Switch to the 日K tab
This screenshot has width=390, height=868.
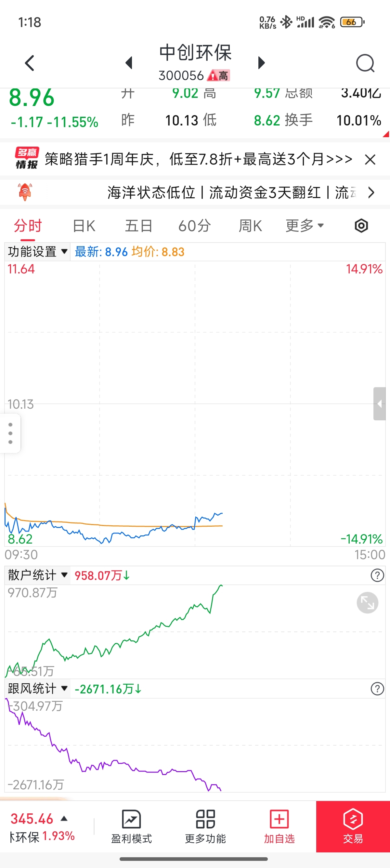coord(84,226)
